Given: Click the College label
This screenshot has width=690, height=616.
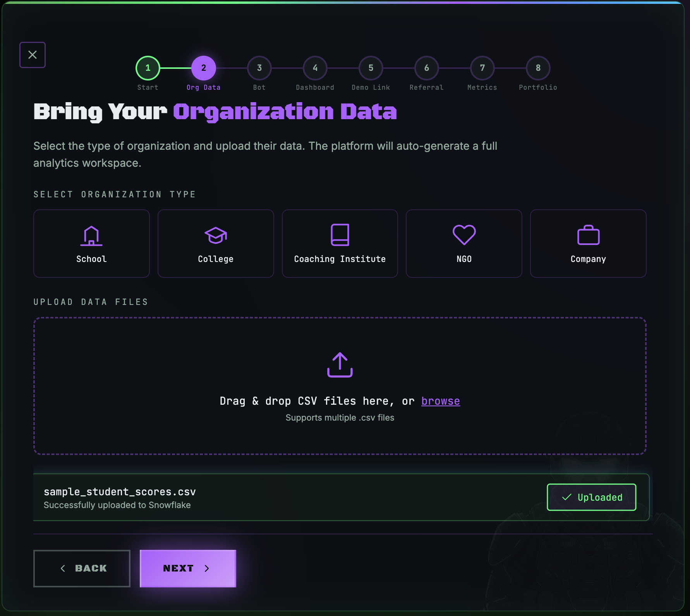Looking at the screenshot, I should pos(216,259).
